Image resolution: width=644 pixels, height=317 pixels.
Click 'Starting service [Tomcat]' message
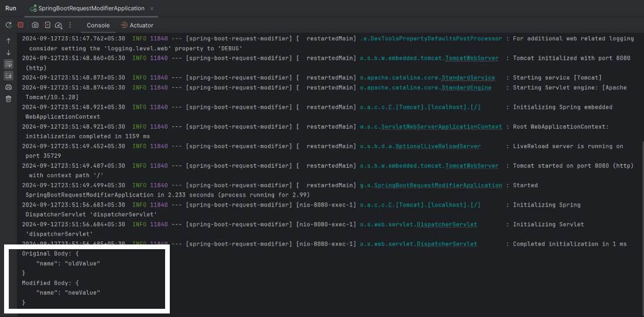pyautogui.click(x=557, y=78)
